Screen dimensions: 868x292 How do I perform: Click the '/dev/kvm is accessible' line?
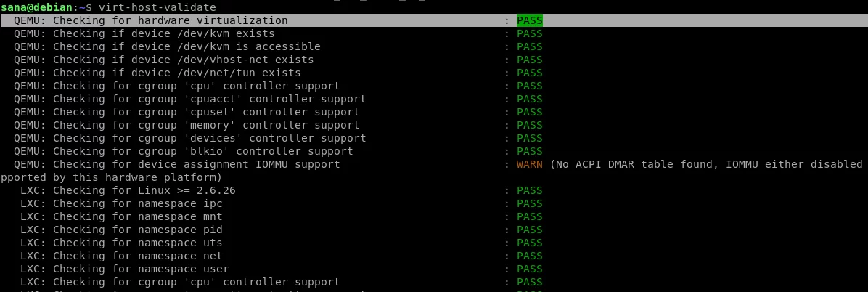[167, 46]
